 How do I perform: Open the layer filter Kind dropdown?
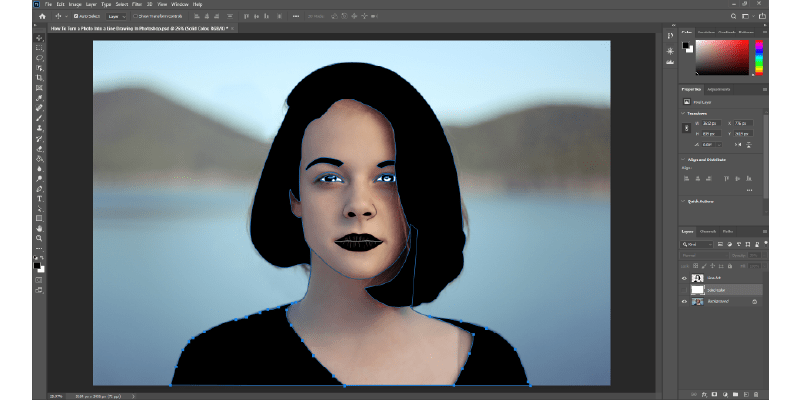coord(697,245)
